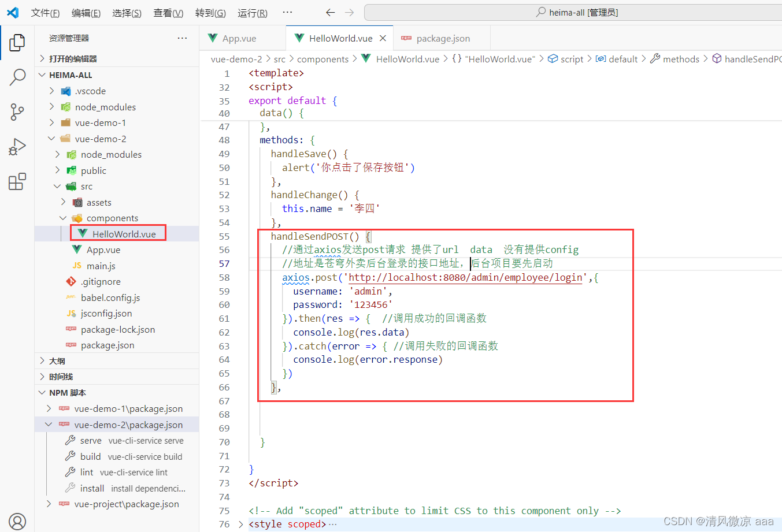Click the build script wrench icon
Image resolution: width=782 pixels, height=532 pixels.
[71, 456]
